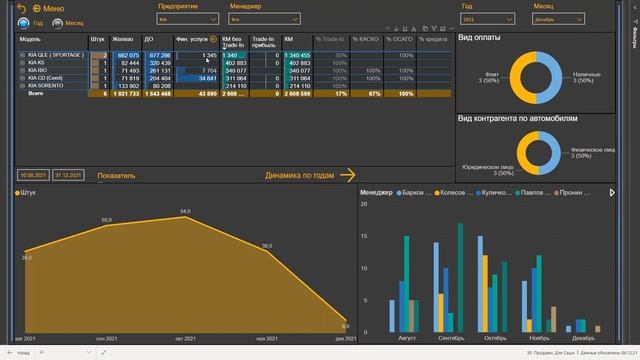Expand the KIA QLE (SPORTAGE) row
The width and height of the screenshot is (640, 360).
[22, 55]
